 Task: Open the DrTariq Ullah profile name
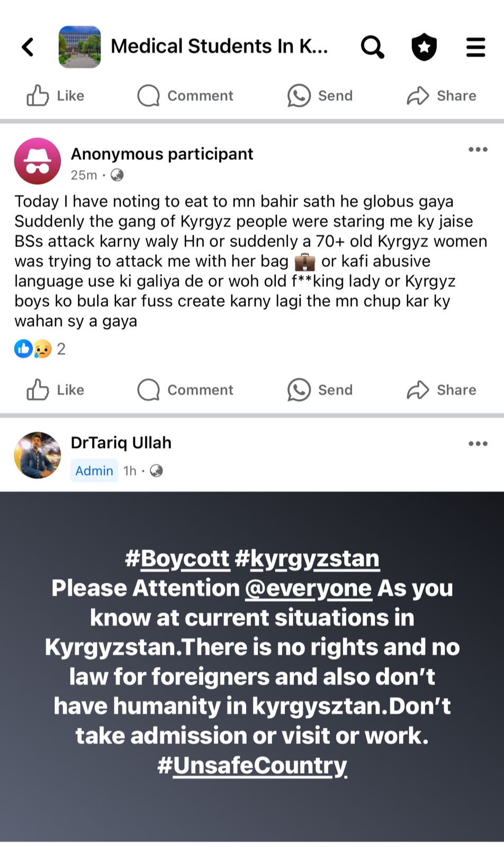[x=121, y=443]
